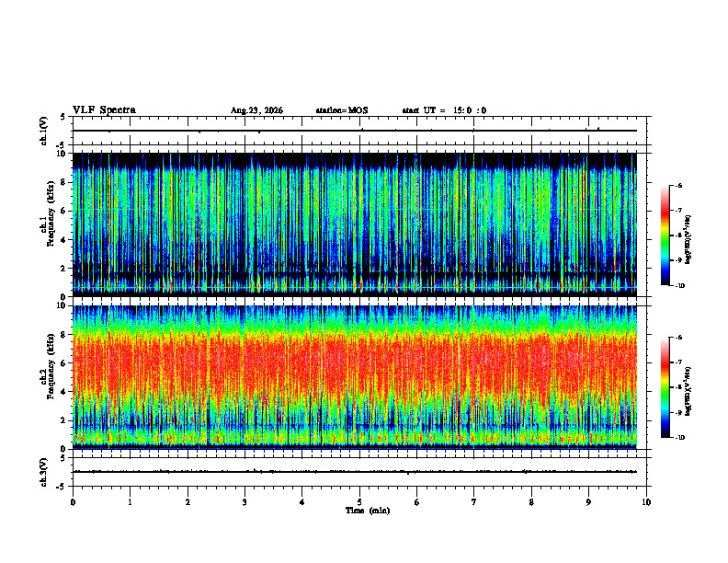
Task: Click the 10 minute tick label
Action: pos(646,502)
